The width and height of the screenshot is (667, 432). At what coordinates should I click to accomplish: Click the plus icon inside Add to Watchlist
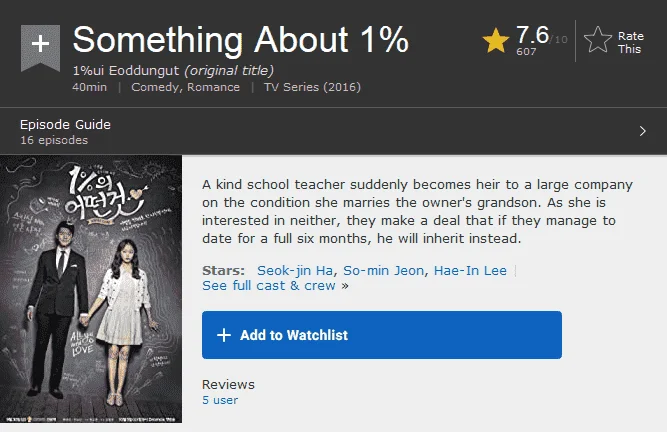pos(224,335)
